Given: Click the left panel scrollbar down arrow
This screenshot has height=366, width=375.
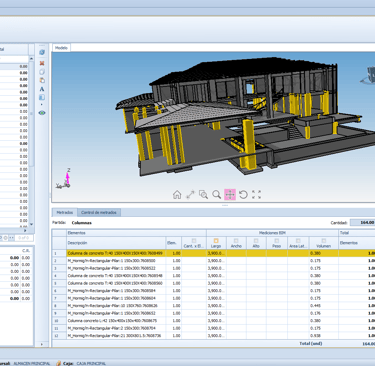Looking at the screenshot, I should click(31, 224).
